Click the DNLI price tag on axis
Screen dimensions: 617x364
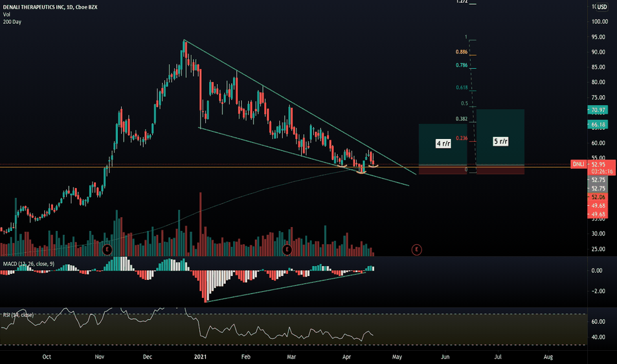coord(578,164)
